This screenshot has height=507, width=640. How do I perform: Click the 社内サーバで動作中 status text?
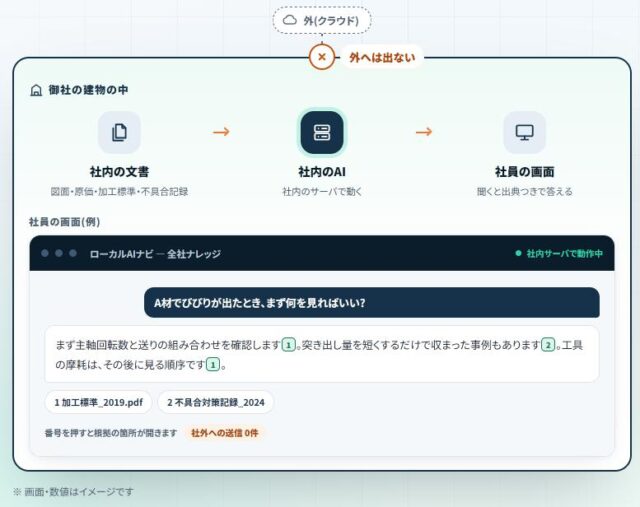(564, 254)
